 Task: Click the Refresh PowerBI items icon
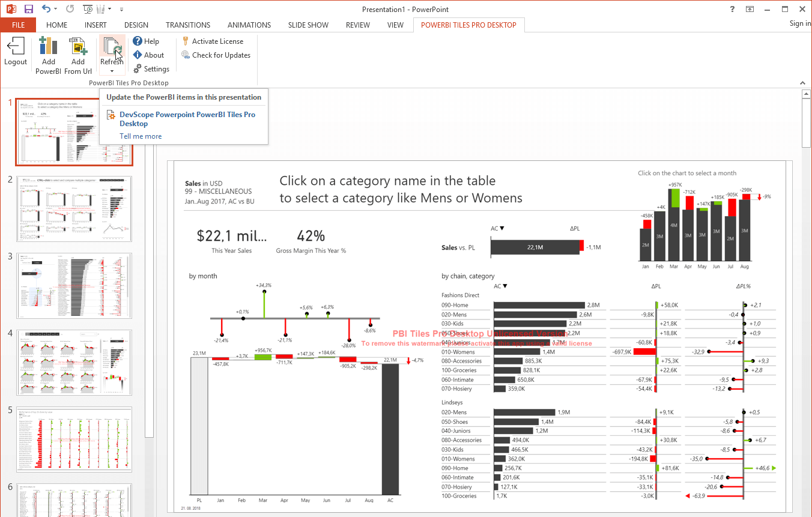(112, 46)
